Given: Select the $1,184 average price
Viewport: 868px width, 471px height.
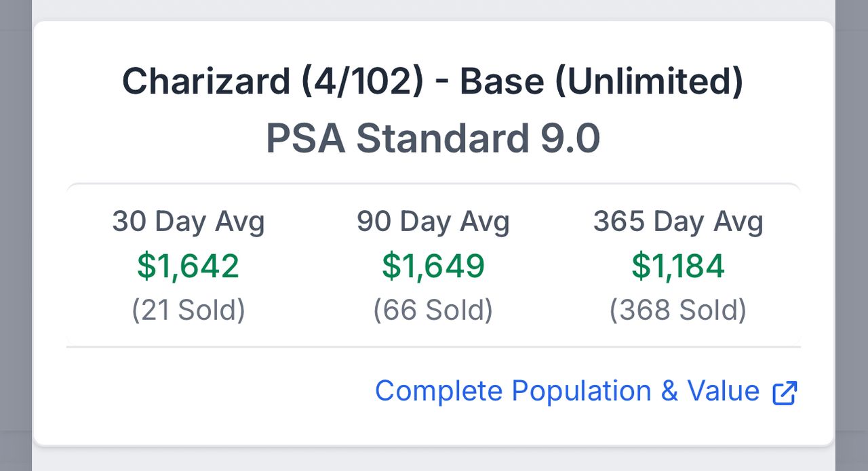Looking at the screenshot, I should tap(678, 266).
